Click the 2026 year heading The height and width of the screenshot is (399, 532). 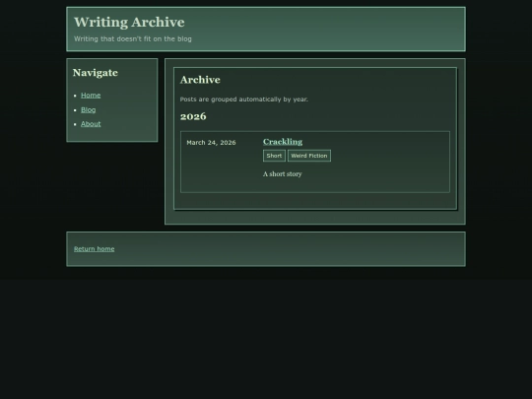[193, 116]
